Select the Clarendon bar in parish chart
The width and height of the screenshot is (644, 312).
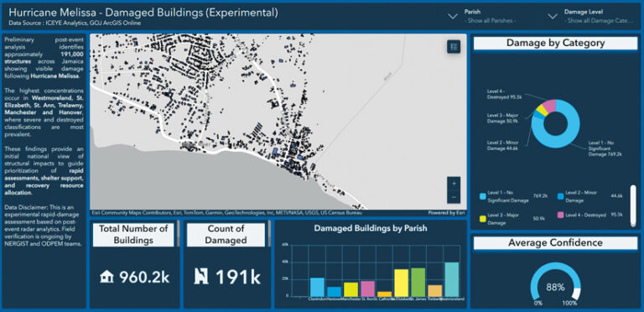tap(317, 287)
